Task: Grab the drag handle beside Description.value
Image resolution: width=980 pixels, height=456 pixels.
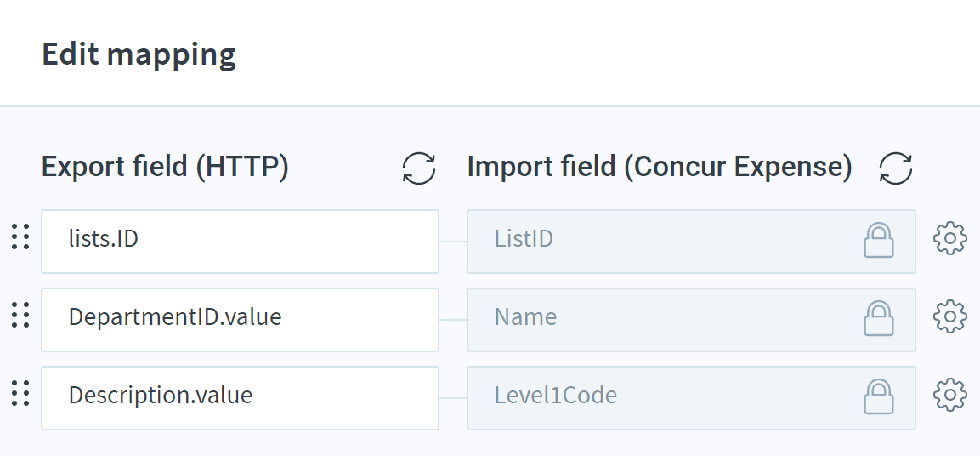Action: (x=20, y=393)
